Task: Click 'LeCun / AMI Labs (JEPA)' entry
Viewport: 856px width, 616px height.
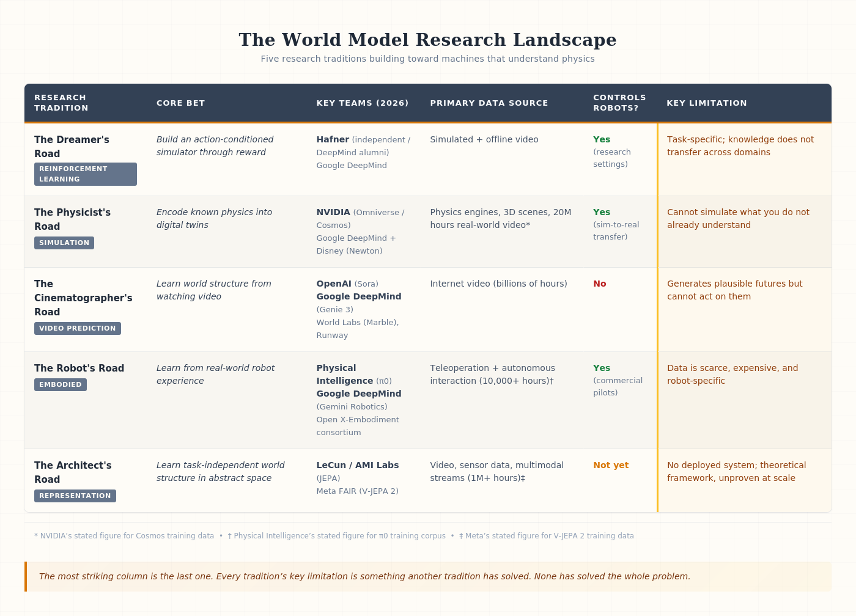Action: point(358,472)
